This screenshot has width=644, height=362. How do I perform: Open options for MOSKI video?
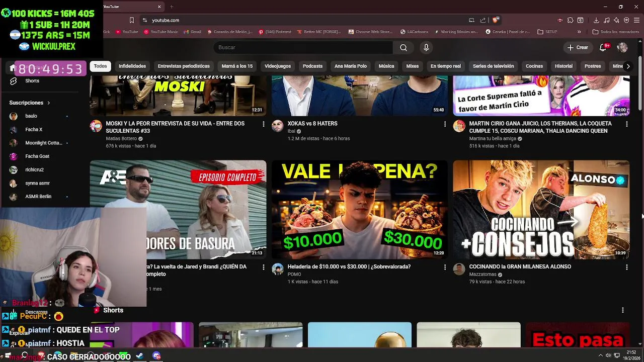(263, 124)
